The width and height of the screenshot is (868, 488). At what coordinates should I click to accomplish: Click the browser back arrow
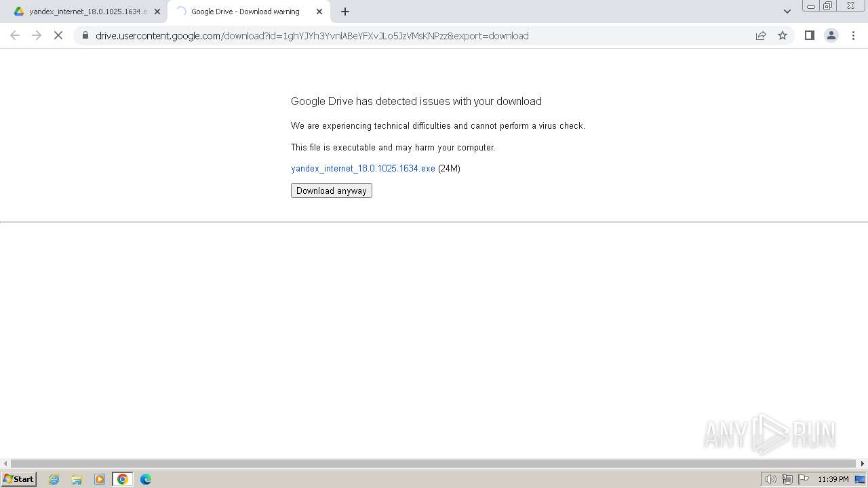point(15,35)
